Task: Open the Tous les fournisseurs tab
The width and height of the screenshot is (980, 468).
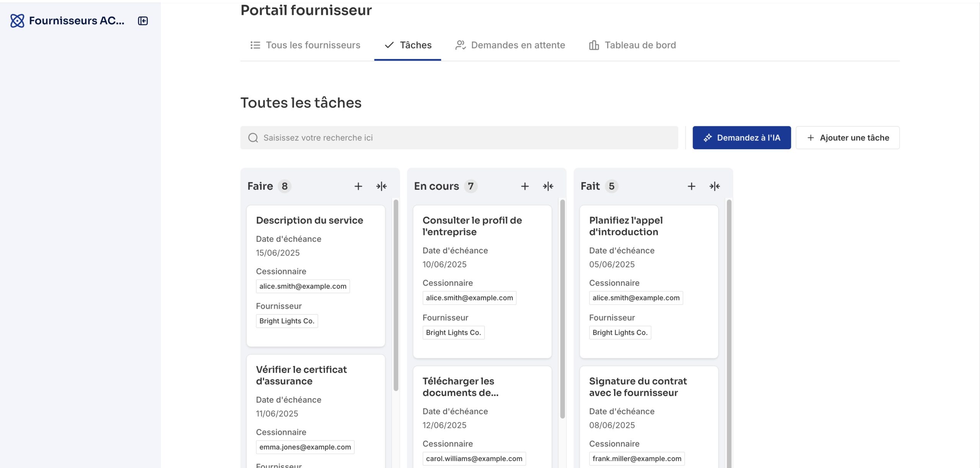Action: coord(305,45)
